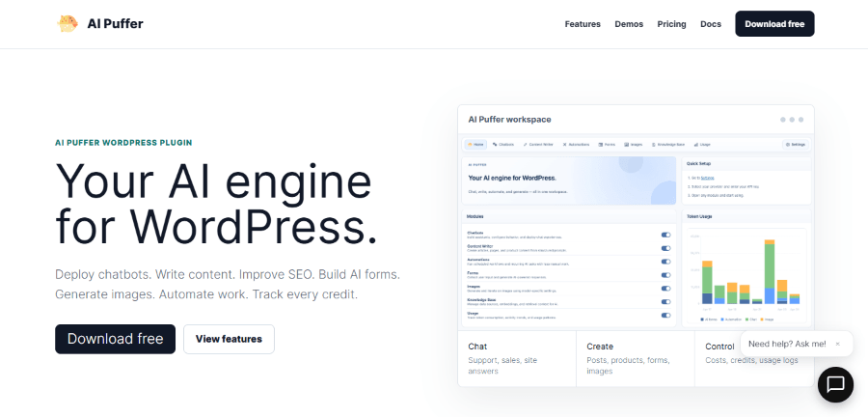The height and width of the screenshot is (417, 868).
Task: Disable the Automations module switch
Action: 665,262
